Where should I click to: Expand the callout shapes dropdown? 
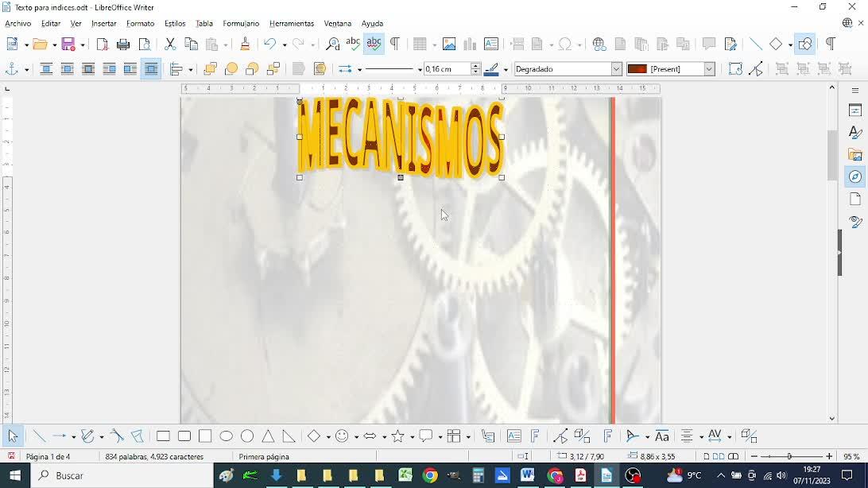[440, 437]
